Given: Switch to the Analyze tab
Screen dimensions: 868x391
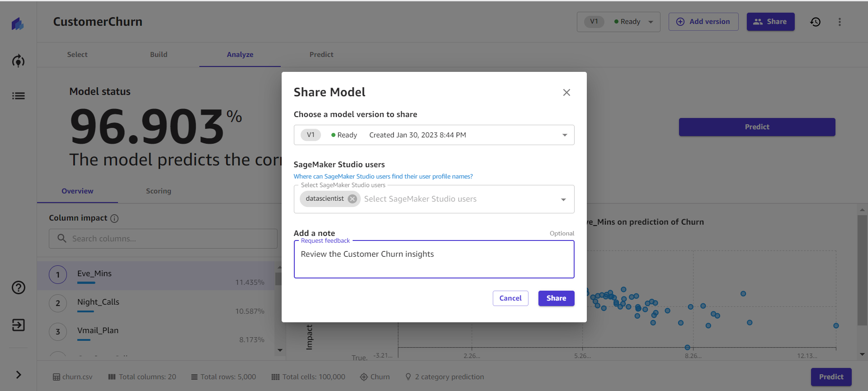Looking at the screenshot, I should click(240, 54).
